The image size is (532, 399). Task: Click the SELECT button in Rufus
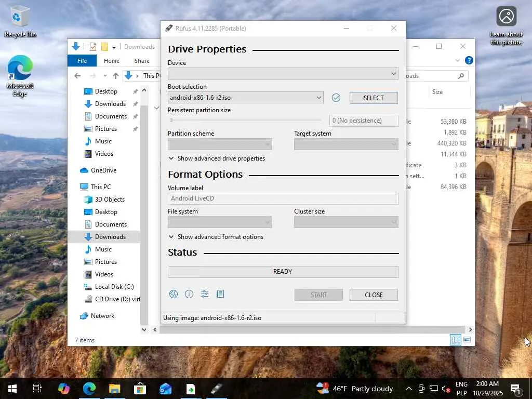[374, 98]
